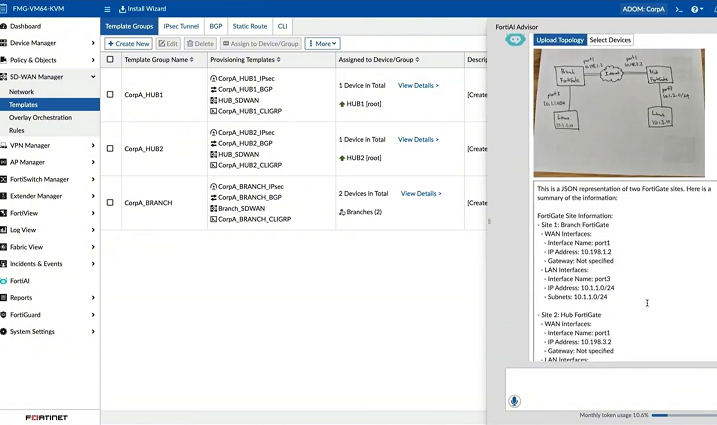Open the help question mark menu
This screenshot has width=717, height=425.
[x=697, y=9]
